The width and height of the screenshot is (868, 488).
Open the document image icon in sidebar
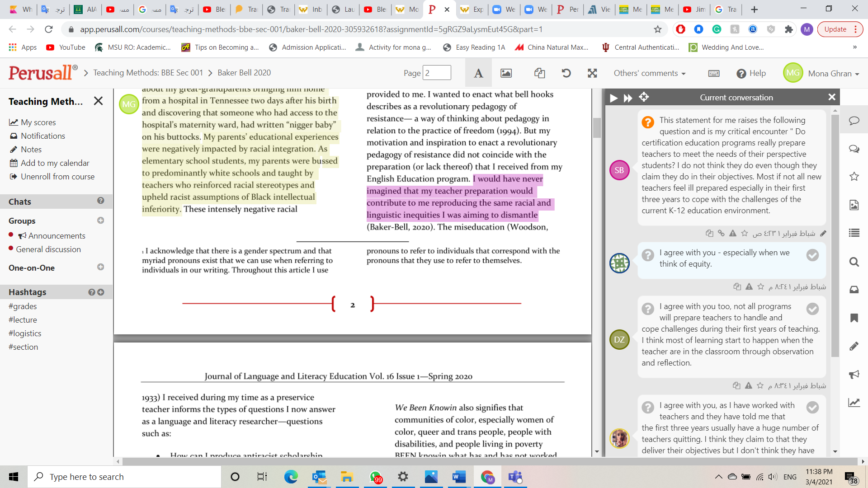(x=854, y=205)
